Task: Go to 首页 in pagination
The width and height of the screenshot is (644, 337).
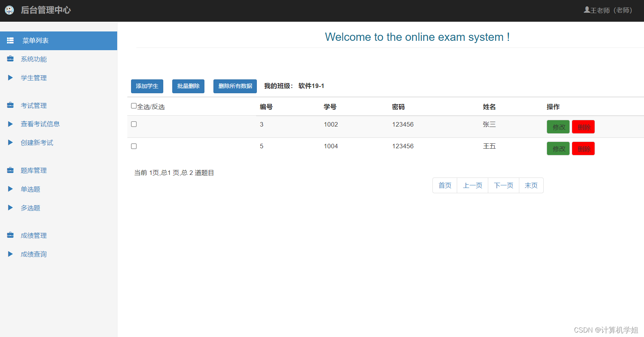Action: coord(445,185)
